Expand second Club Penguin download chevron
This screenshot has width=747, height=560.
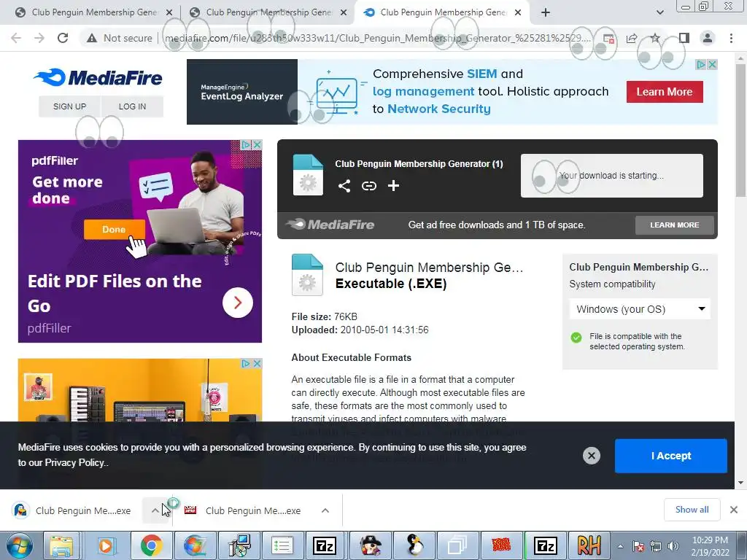[325, 510]
